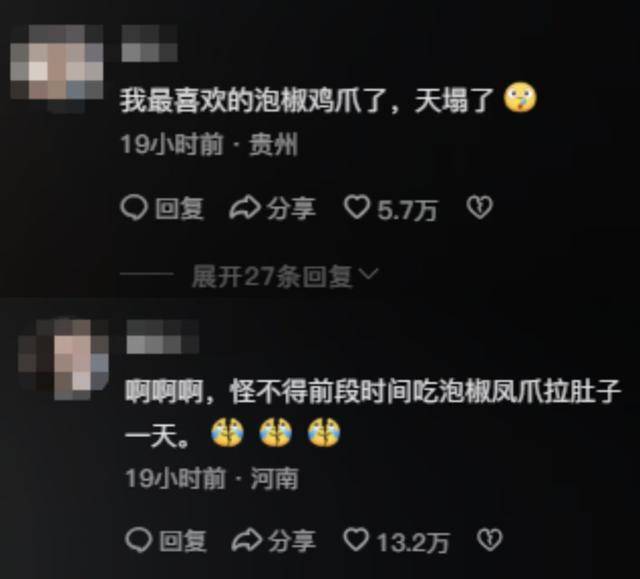
Task: Open the first commenter's blurred username
Action: click(x=149, y=43)
